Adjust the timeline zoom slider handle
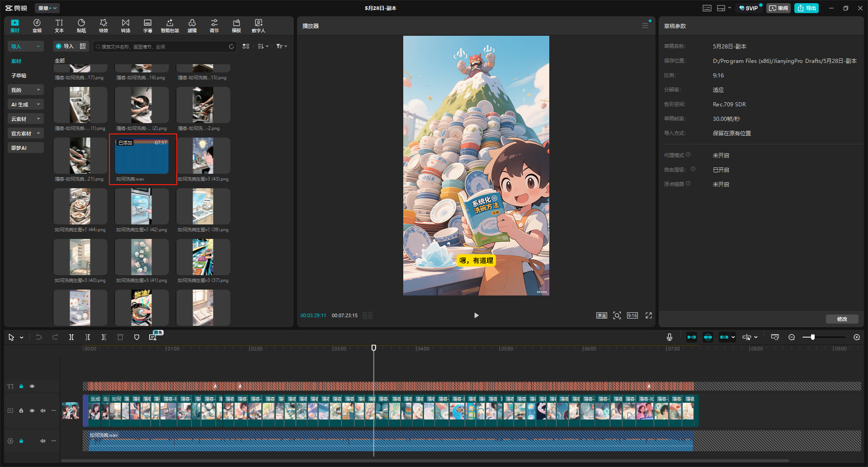Screen dimensions: 868x467 tap(813, 337)
